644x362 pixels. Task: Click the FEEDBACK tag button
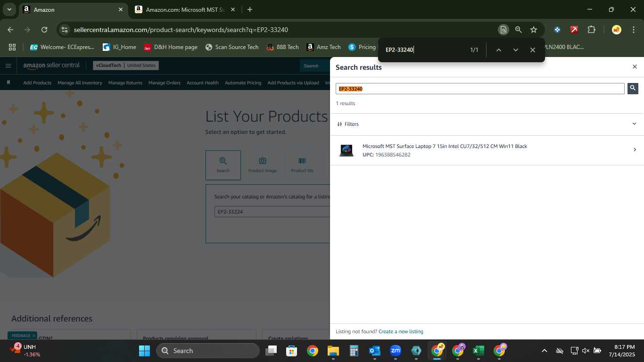tap(21, 336)
